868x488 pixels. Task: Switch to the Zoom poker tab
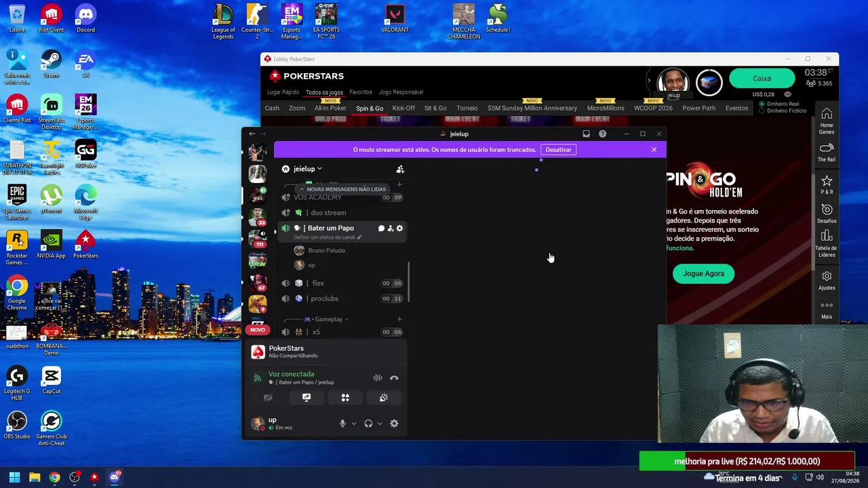click(297, 108)
